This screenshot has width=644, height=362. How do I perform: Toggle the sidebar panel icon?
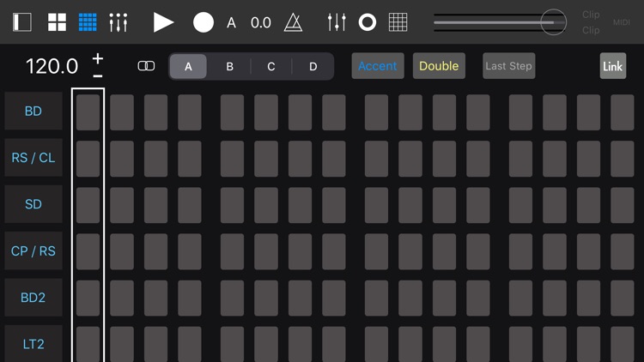coord(22,22)
